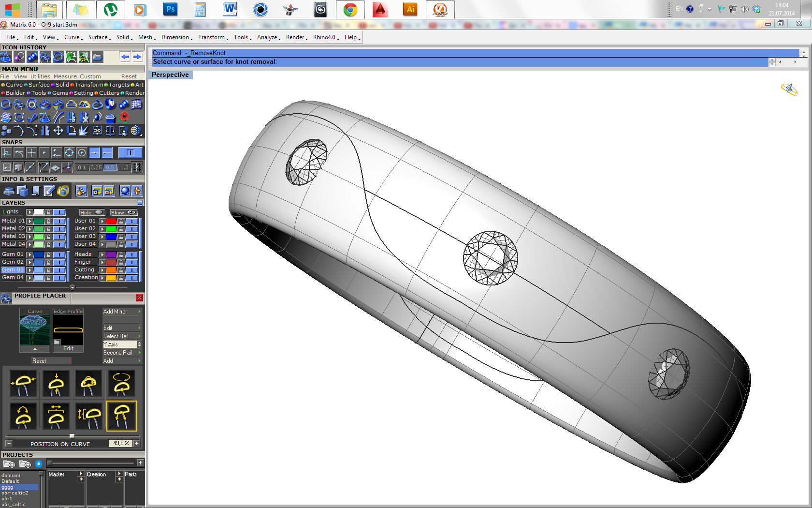Screen dimensions: 812x508
Task: Click the blue trash bin icon
Action: [x=110, y=117]
